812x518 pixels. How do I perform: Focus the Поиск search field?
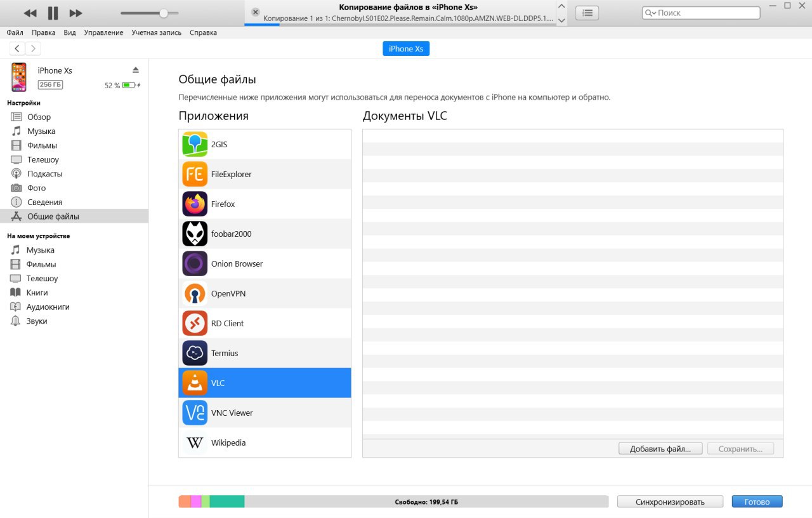pyautogui.click(x=701, y=13)
